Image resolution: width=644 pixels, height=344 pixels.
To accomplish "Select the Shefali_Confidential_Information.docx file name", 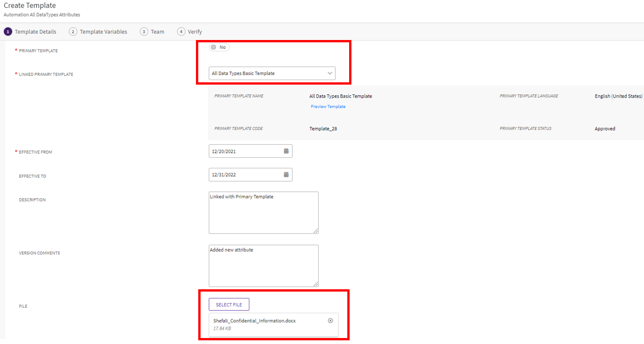I will (254, 321).
